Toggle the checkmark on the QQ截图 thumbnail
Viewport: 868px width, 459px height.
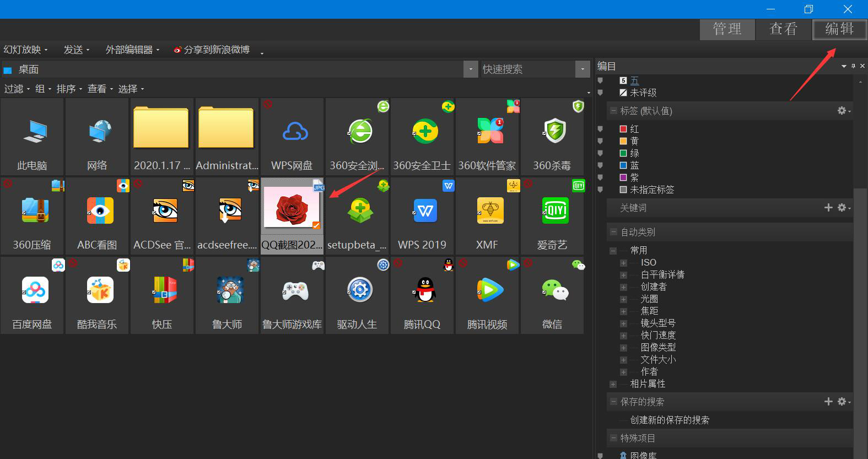pyautogui.click(x=316, y=225)
